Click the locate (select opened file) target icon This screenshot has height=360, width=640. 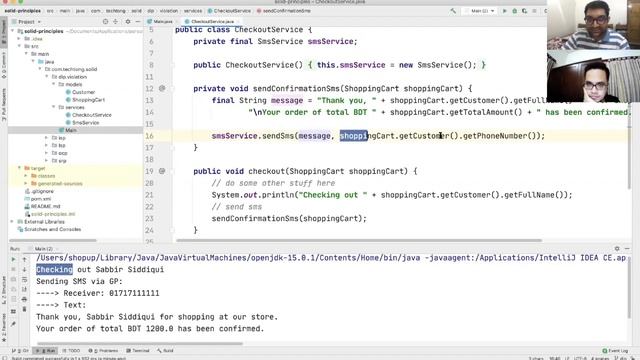(105, 22)
